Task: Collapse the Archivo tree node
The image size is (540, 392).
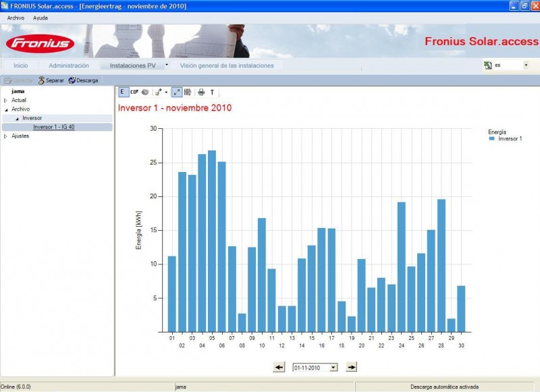Action: 6,110
